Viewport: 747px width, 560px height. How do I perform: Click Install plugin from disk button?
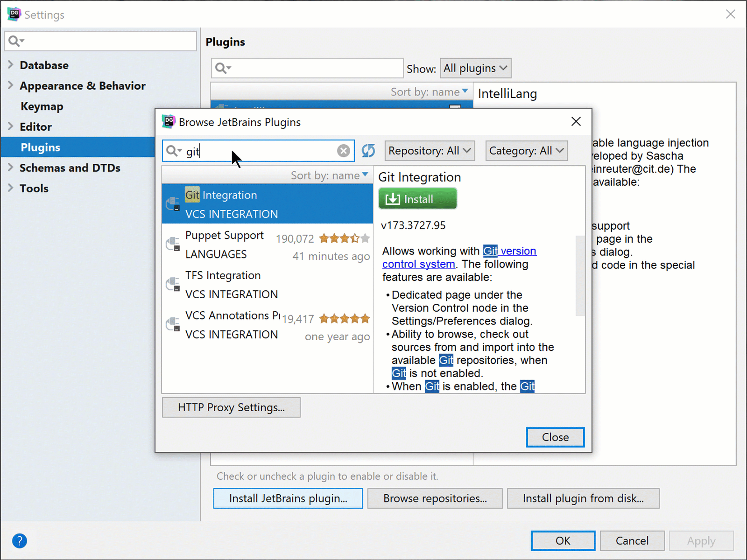pos(583,498)
